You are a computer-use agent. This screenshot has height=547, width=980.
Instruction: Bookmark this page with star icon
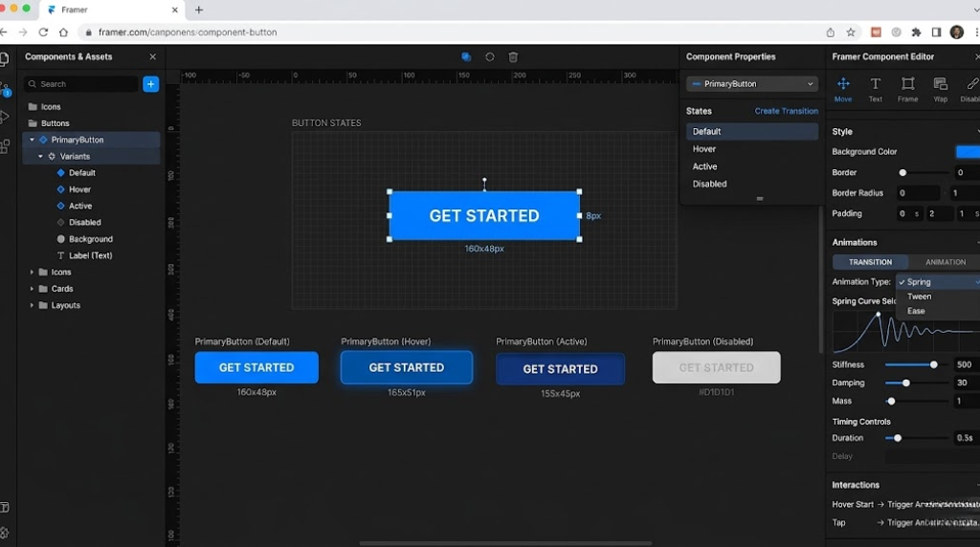click(851, 32)
